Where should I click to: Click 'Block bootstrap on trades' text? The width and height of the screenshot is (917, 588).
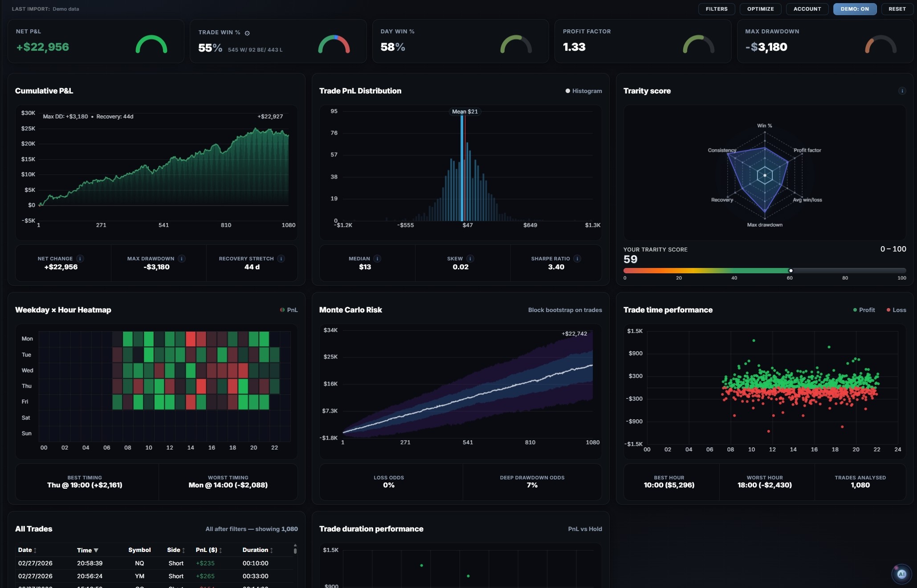point(565,310)
